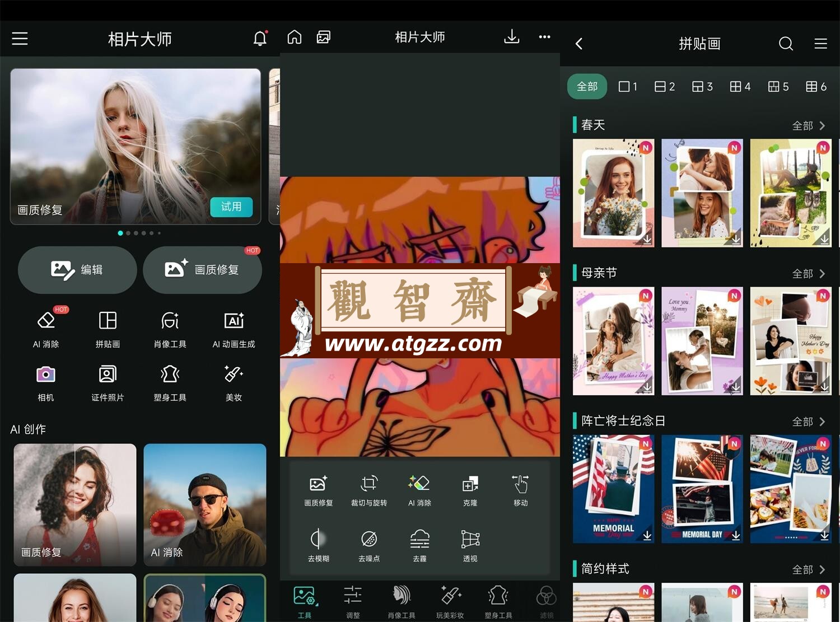Open the collage screen hamburger menu
The image size is (840, 622).
820,44
